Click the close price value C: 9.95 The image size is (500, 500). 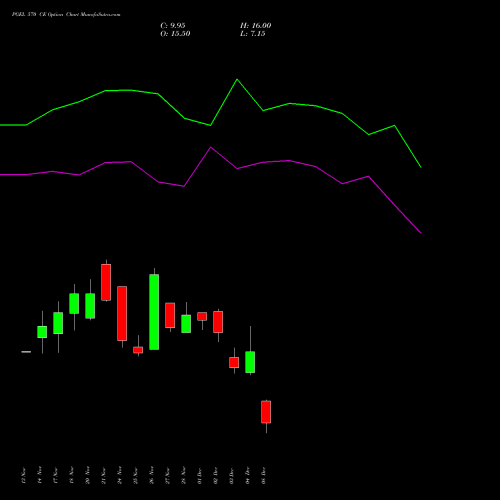[173, 26]
